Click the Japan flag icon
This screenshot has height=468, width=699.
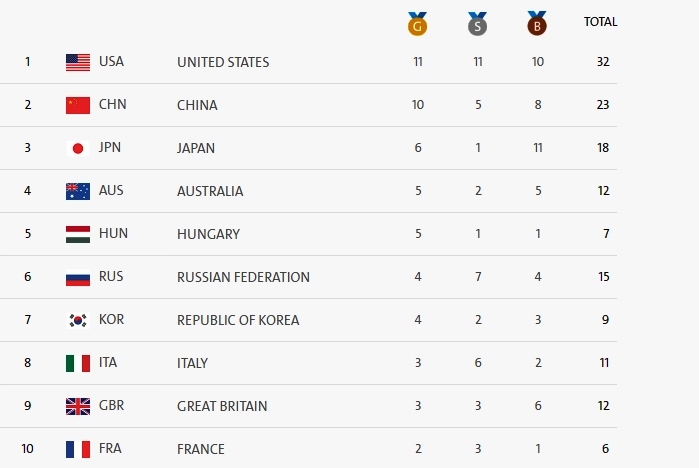[x=78, y=148]
